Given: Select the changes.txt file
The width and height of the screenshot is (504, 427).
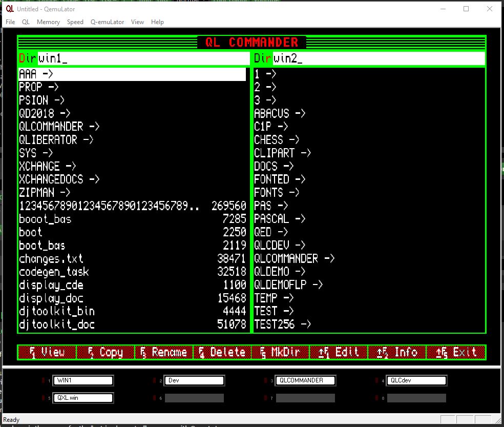Looking at the screenshot, I should coord(132,259).
